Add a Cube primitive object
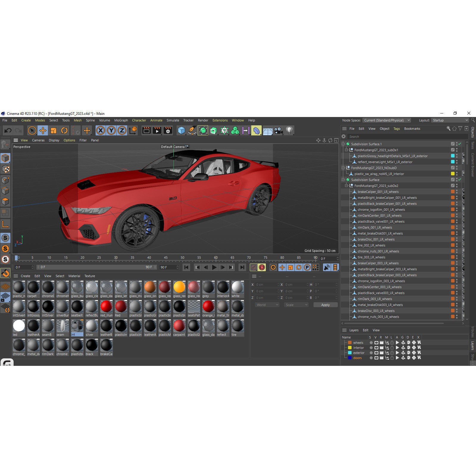476x476 pixels. 181,130
